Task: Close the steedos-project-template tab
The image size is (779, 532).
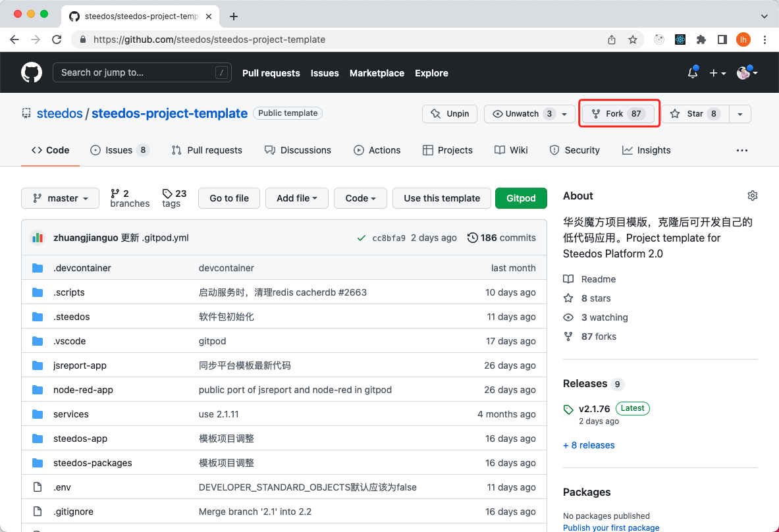Action: pos(209,16)
